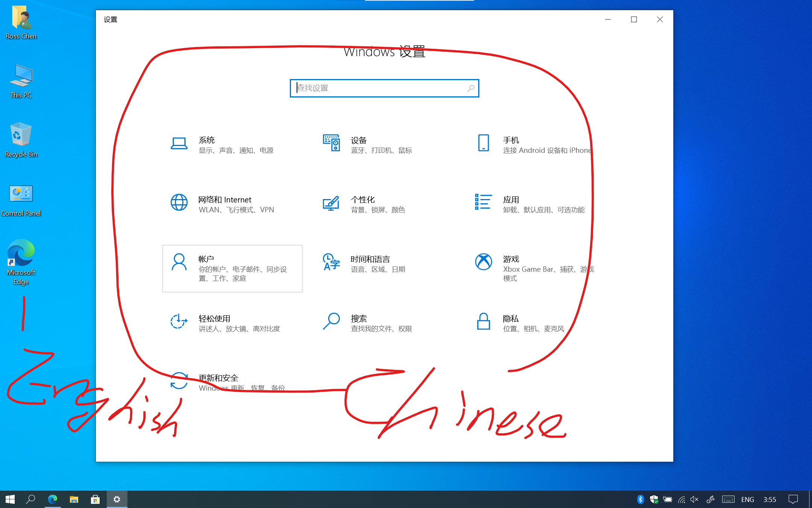Viewport: 812px width, 508px height.
Task: Open the Time & Language (时间和语言) icon
Action: pyautogui.click(x=331, y=262)
